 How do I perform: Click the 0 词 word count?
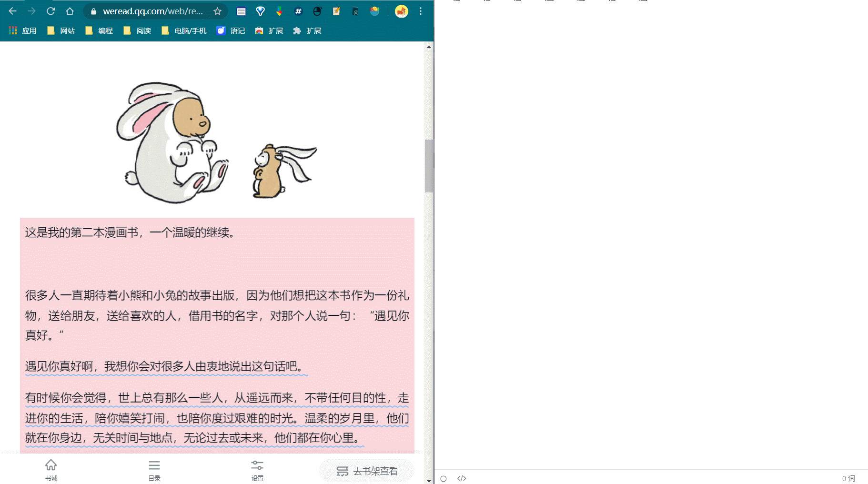pyautogui.click(x=848, y=479)
